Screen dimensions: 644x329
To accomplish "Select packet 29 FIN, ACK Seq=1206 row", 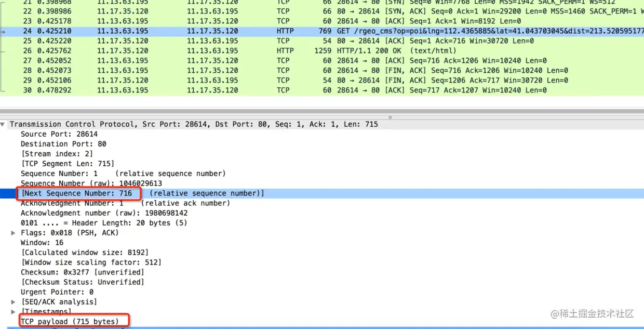I will point(322,80).
